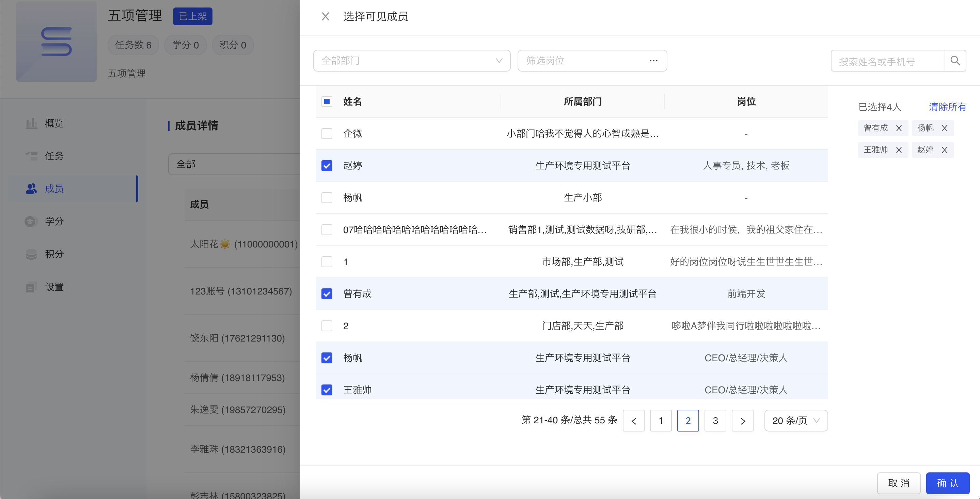Open 成员 in the left menu
Viewport: 980px width, 499px height.
(73, 188)
